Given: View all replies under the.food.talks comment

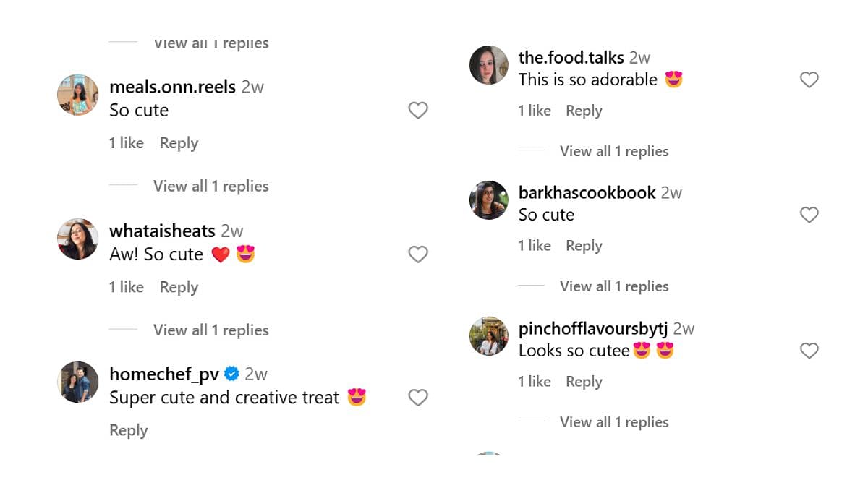Looking at the screenshot, I should coord(613,151).
